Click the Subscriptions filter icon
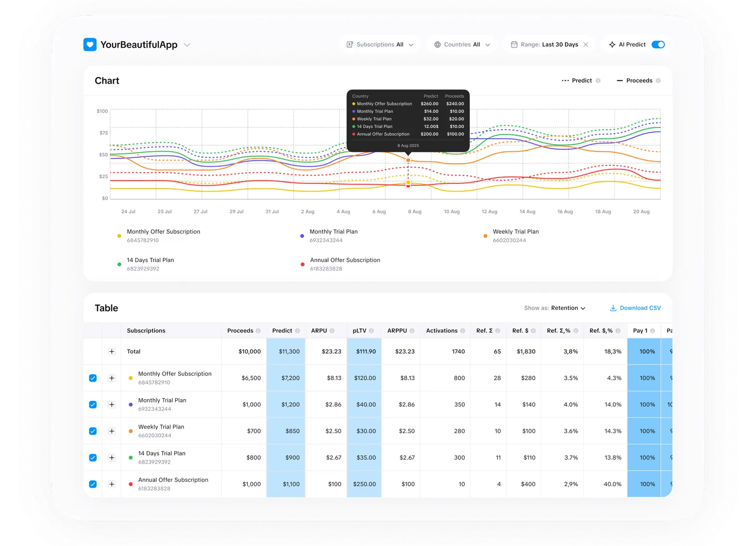This screenshot has height=546, width=756. click(350, 44)
